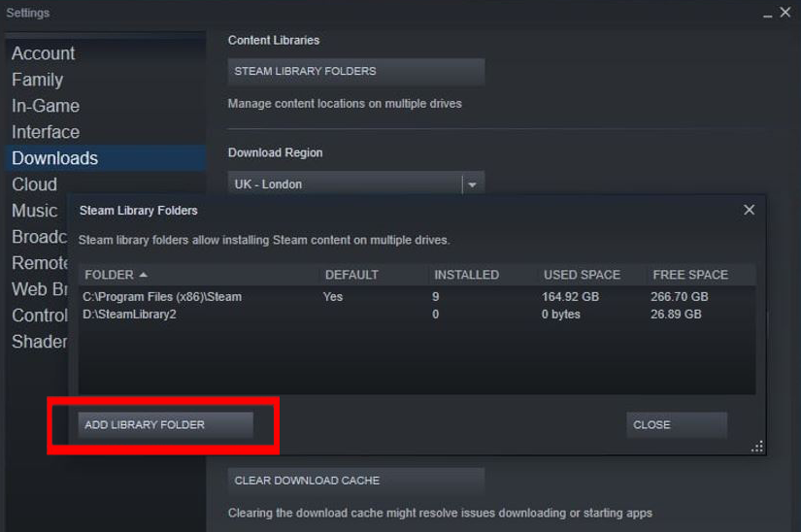Click Clear Download Cache button
801x532 pixels.
click(356, 481)
